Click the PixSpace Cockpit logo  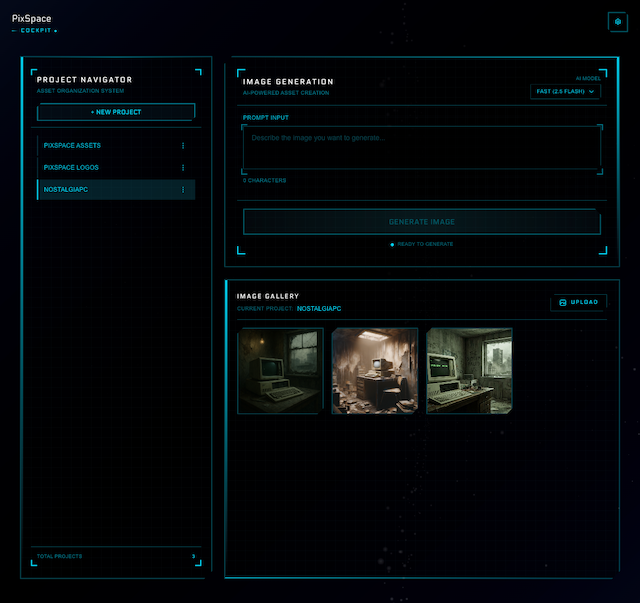[33, 23]
